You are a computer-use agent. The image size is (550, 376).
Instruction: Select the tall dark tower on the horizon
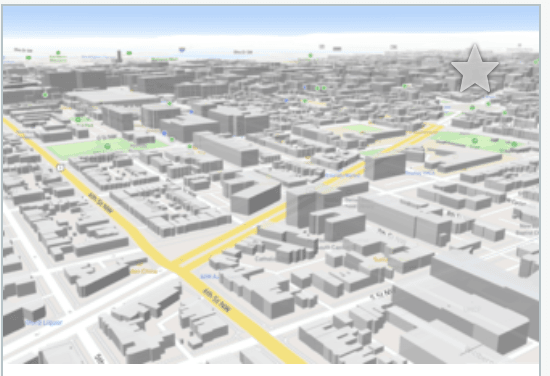coord(119,55)
